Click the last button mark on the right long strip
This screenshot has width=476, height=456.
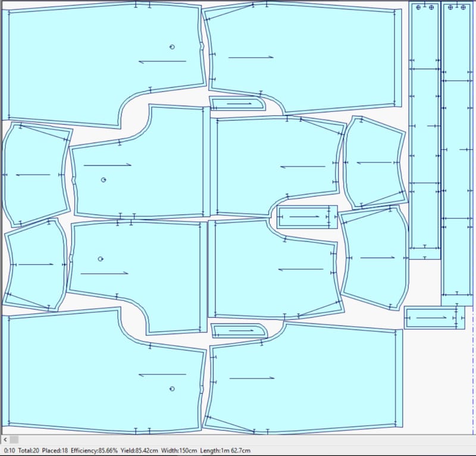click(x=463, y=7)
